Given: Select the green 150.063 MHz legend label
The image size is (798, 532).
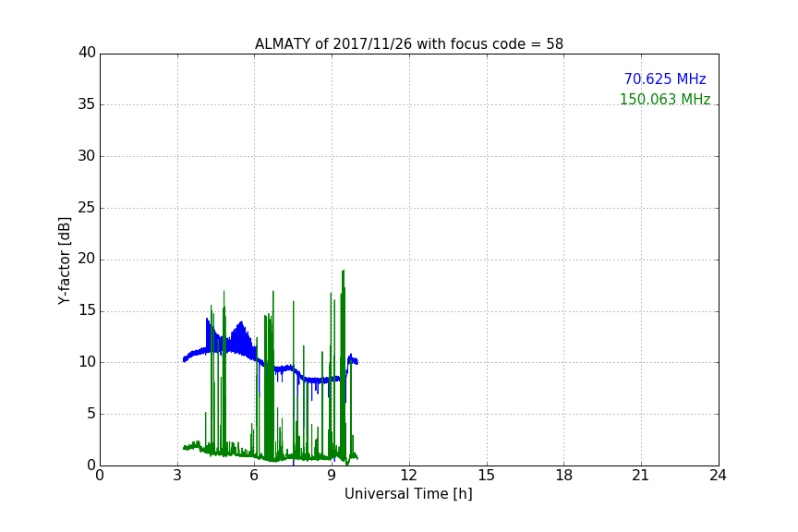Looking at the screenshot, I should (665, 99).
